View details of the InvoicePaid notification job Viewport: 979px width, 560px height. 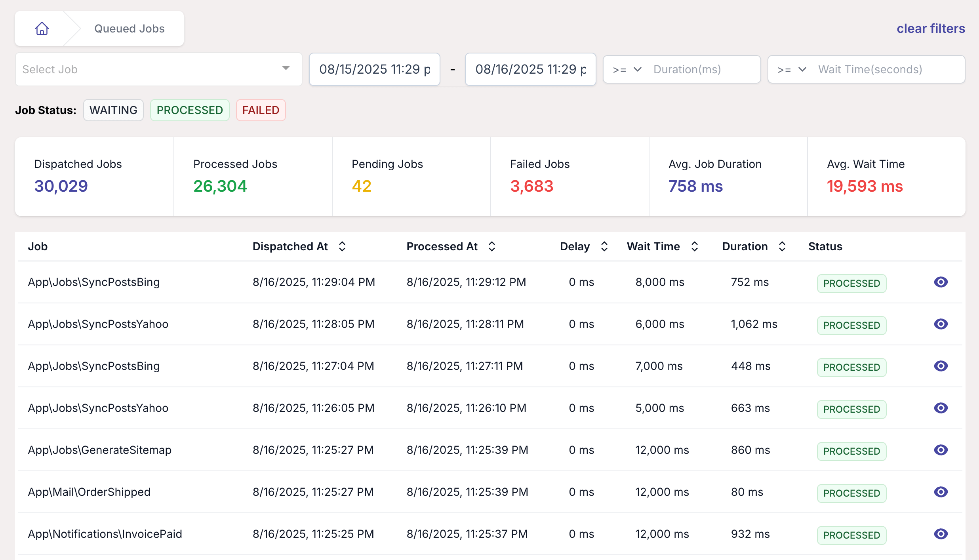pos(941,534)
